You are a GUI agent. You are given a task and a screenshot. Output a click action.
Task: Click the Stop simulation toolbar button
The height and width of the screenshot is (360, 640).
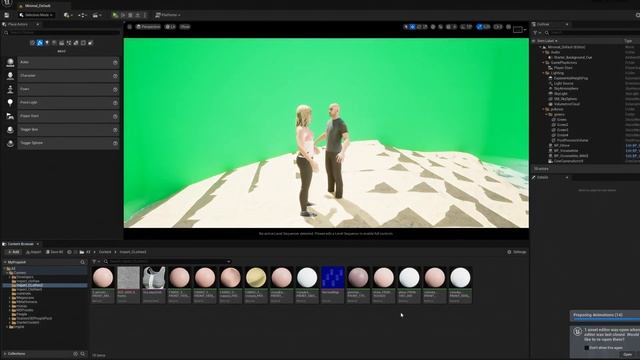pyautogui.click(x=130, y=15)
